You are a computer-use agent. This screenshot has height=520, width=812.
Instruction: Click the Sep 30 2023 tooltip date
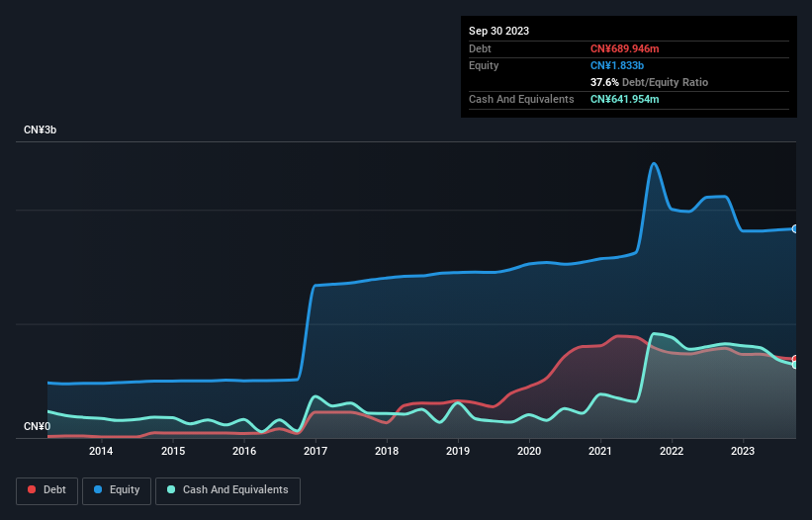498,31
